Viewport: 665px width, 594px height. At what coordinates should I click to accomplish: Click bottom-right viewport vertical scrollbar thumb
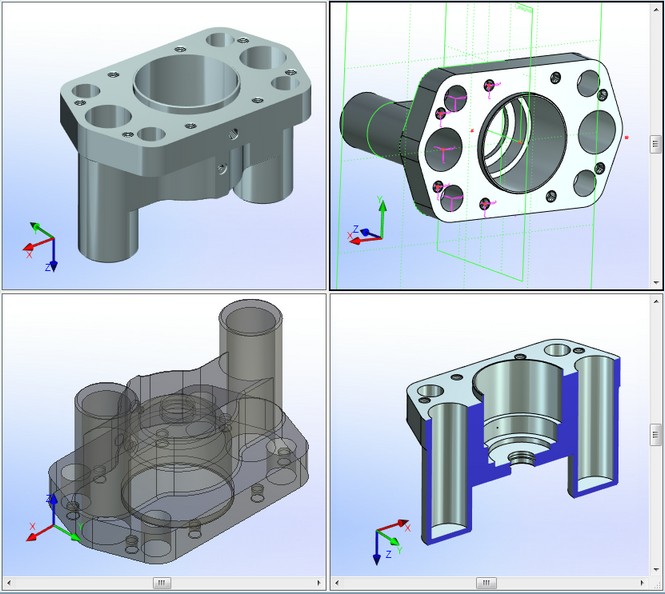(x=657, y=434)
